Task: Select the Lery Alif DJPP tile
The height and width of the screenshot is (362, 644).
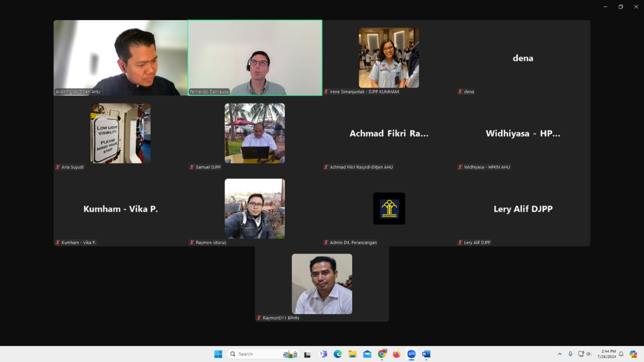Action: (x=523, y=208)
